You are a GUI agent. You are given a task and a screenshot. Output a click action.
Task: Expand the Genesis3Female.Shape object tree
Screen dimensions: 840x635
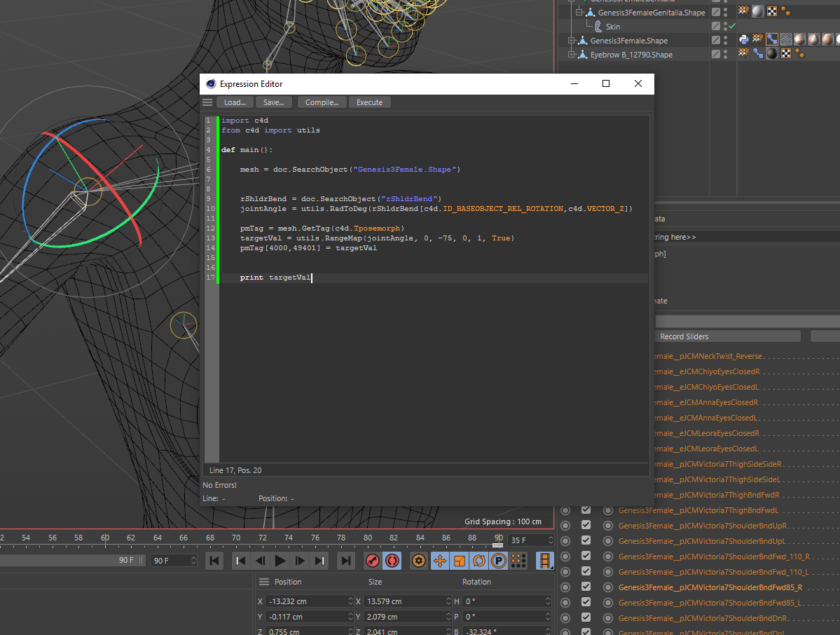point(572,41)
